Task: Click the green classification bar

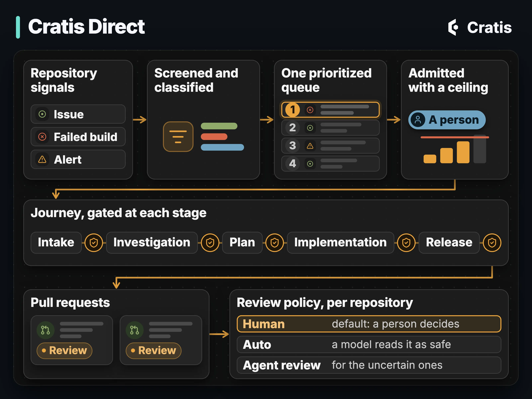Action: click(219, 126)
